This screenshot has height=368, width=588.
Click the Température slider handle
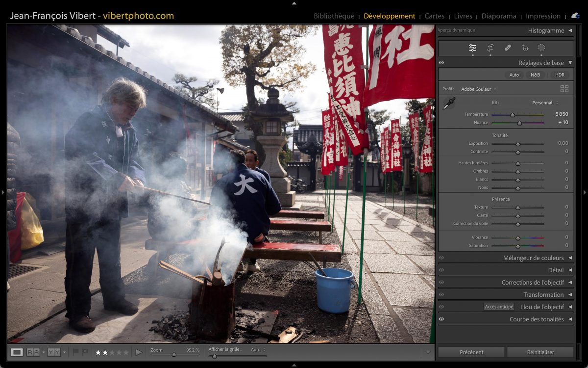pos(513,115)
